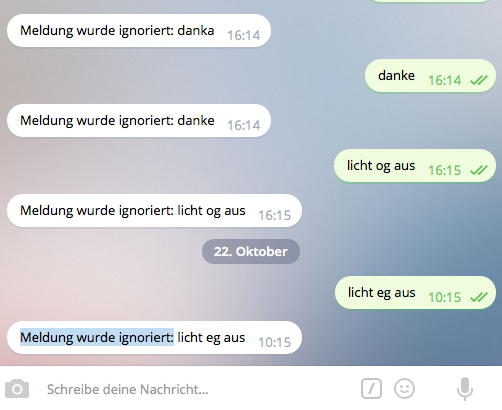Viewport: 502px width, 410px height.
Task: Click the 22. Oktober date badge
Action: pyautogui.click(x=251, y=251)
